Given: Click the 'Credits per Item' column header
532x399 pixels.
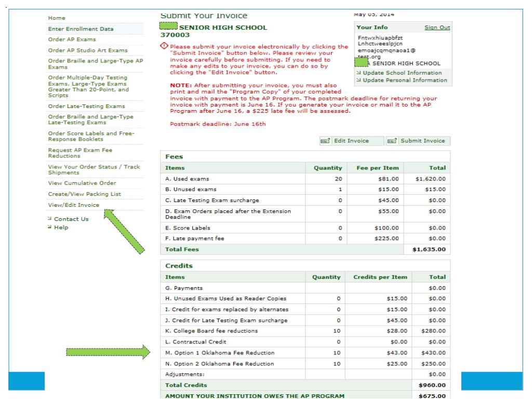Looking at the screenshot, I should [x=380, y=277].
